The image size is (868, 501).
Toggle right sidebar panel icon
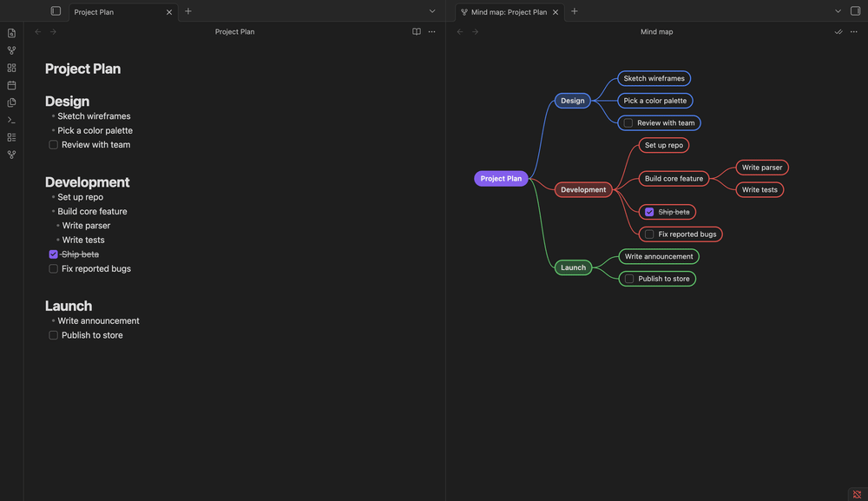click(855, 11)
